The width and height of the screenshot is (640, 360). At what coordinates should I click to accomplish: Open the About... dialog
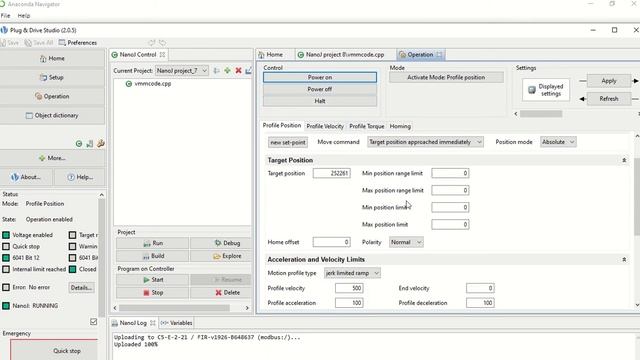coord(26,177)
